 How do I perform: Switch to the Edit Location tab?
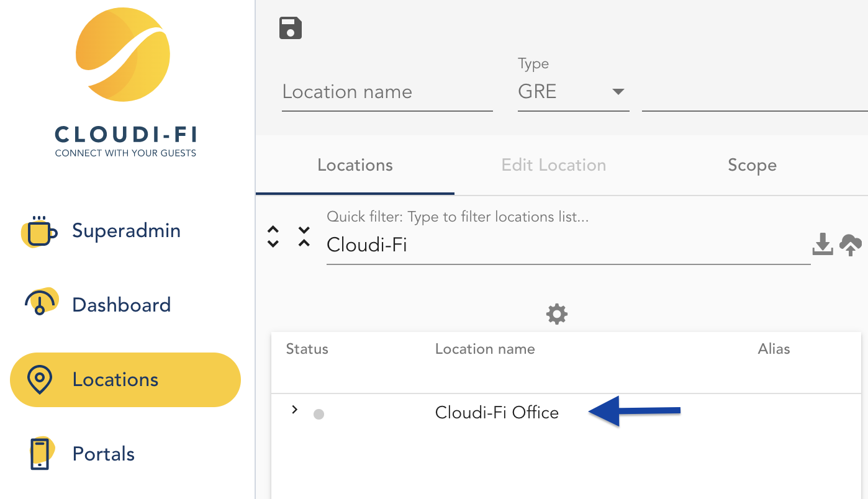[554, 165]
